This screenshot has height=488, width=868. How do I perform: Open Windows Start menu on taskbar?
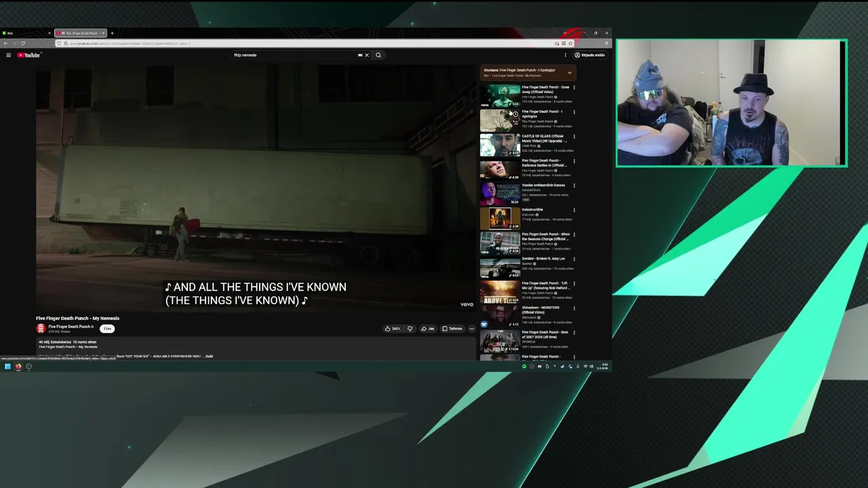pyautogui.click(x=7, y=367)
